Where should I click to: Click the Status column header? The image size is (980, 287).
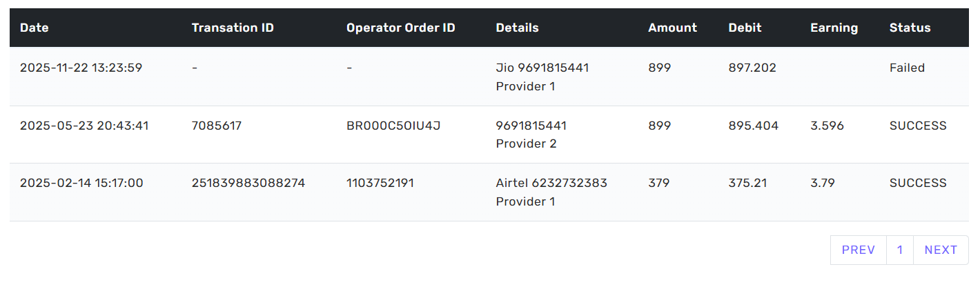pyautogui.click(x=910, y=28)
